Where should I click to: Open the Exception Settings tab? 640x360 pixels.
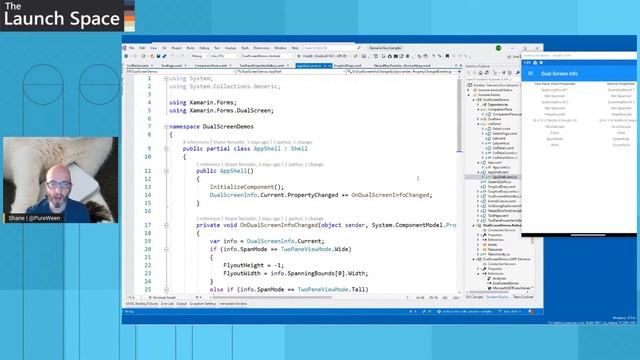click(203, 304)
